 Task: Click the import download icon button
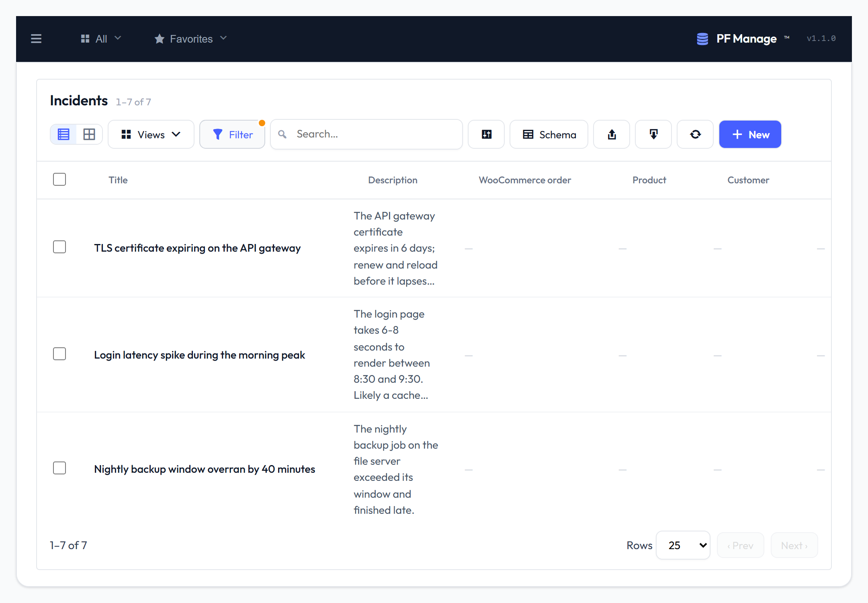pos(653,134)
